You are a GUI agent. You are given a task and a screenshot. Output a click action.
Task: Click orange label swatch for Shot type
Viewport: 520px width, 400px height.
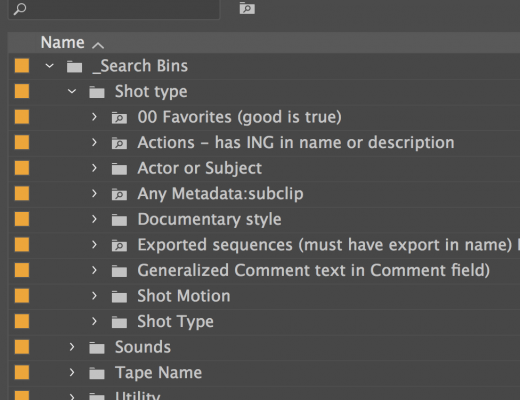[x=22, y=91]
